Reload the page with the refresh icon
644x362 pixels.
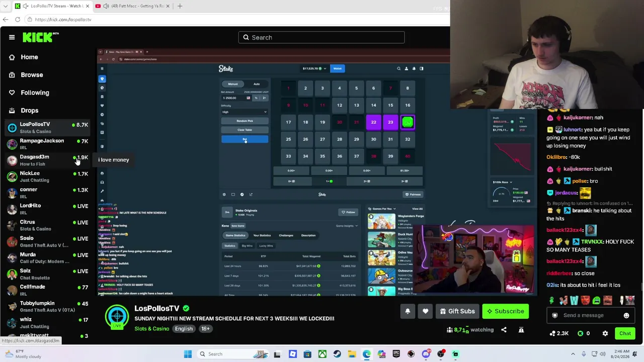pos(18,19)
